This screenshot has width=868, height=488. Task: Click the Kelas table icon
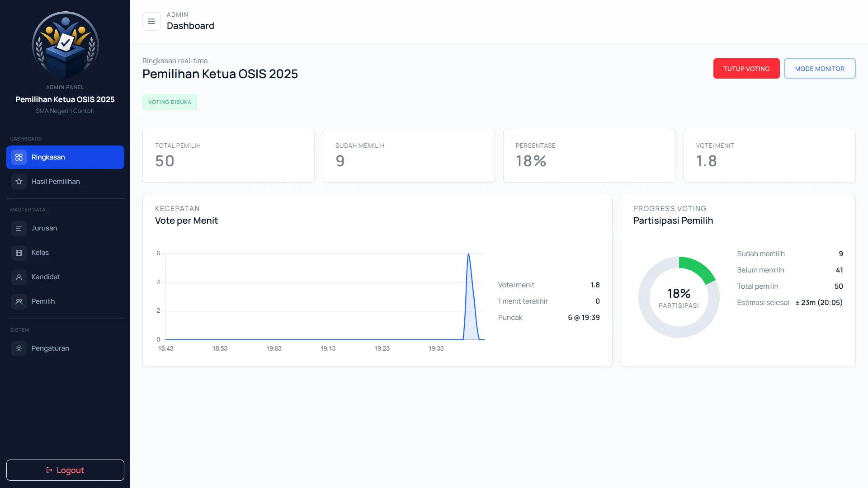point(19,253)
